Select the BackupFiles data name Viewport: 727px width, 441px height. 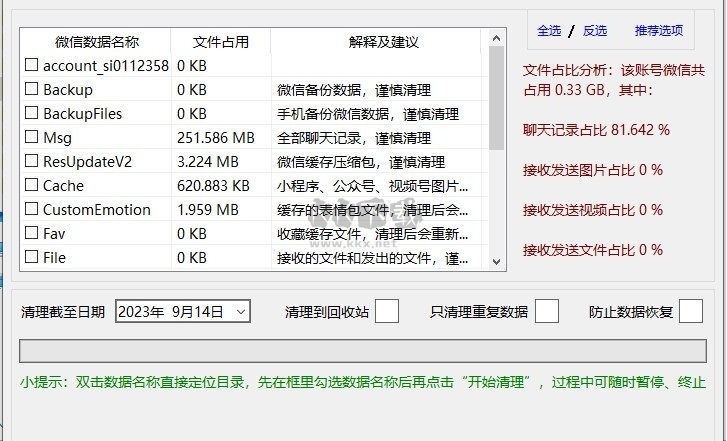pos(83,114)
